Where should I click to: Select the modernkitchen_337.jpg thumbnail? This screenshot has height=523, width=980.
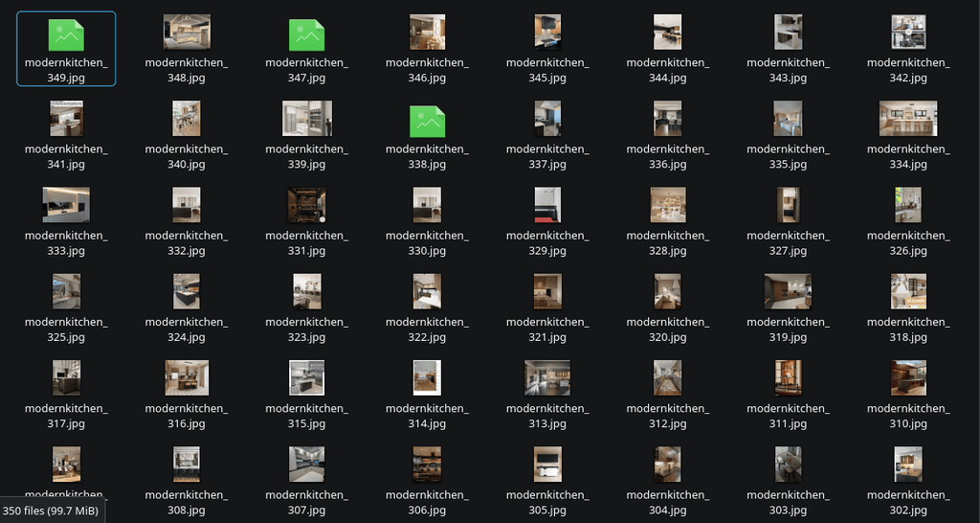coord(547,118)
